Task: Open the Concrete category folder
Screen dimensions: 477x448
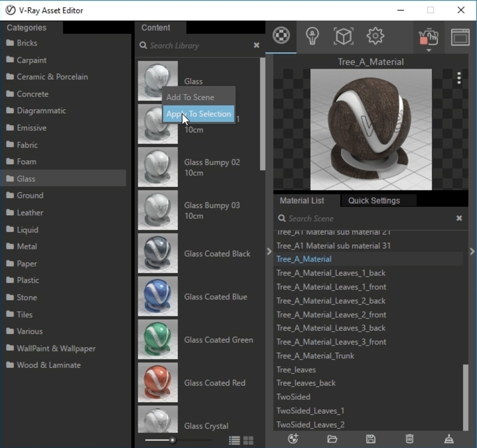Action: pos(27,94)
